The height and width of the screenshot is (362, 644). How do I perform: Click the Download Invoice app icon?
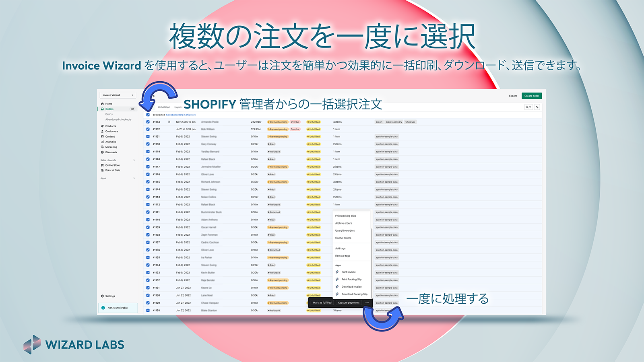click(x=337, y=287)
